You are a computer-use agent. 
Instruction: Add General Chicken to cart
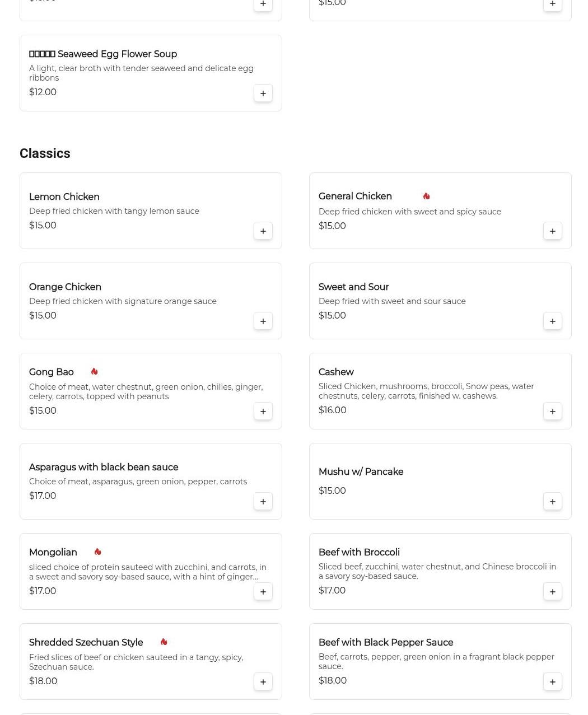tap(552, 231)
